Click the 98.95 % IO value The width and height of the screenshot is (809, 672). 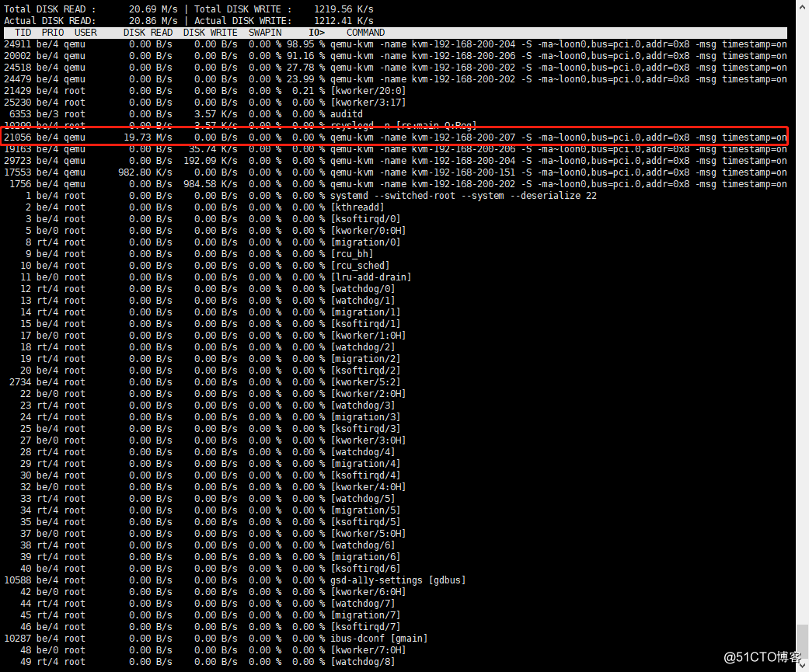[306, 44]
